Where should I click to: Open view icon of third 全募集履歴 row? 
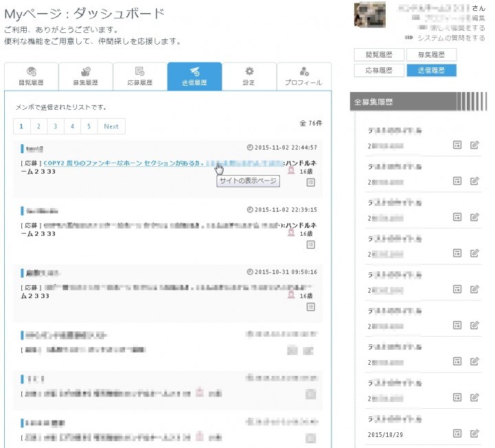click(457, 217)
